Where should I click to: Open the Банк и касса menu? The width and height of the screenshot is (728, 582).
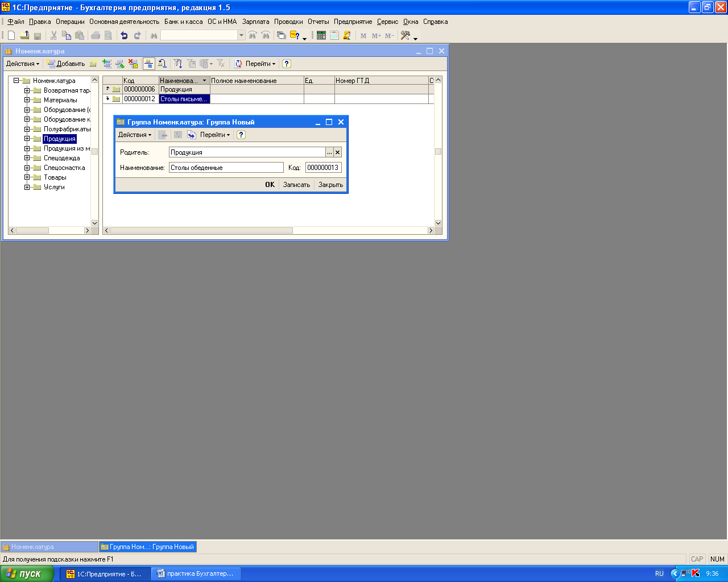(184, 22)
